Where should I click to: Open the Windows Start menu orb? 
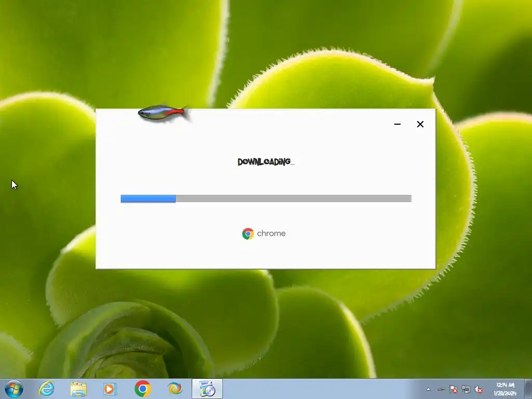(14, 389)
